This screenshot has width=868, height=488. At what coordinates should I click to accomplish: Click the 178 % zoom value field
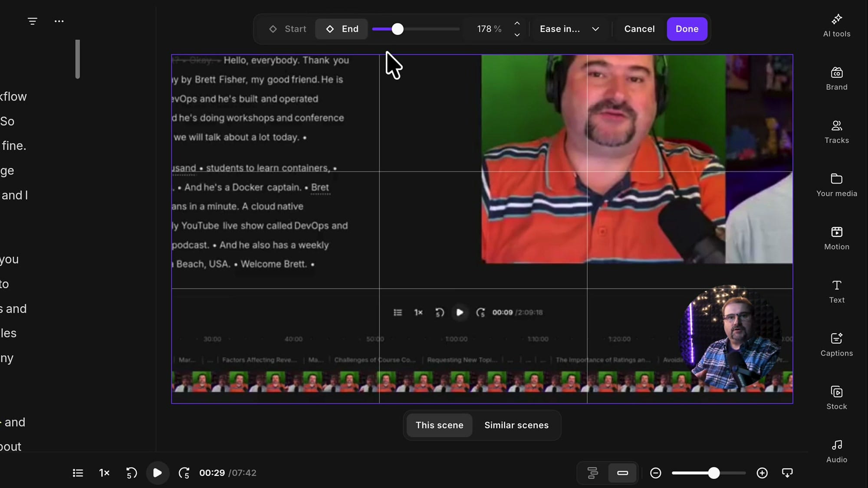pos(489,29)
